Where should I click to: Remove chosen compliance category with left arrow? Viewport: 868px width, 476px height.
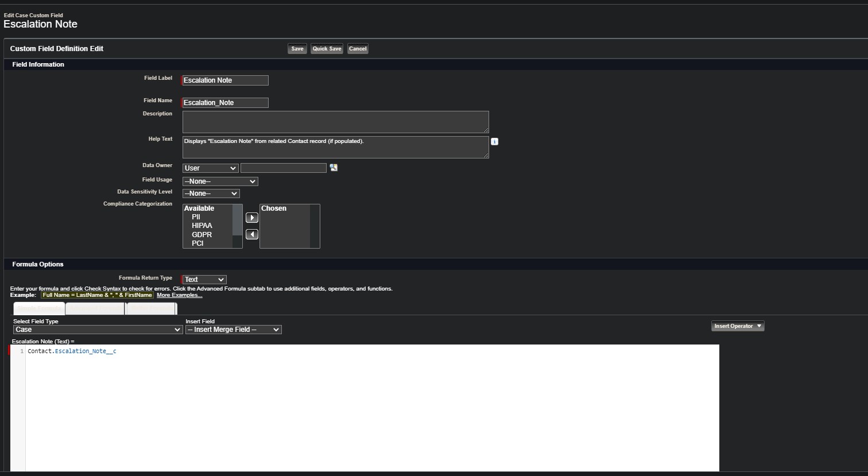252,234
